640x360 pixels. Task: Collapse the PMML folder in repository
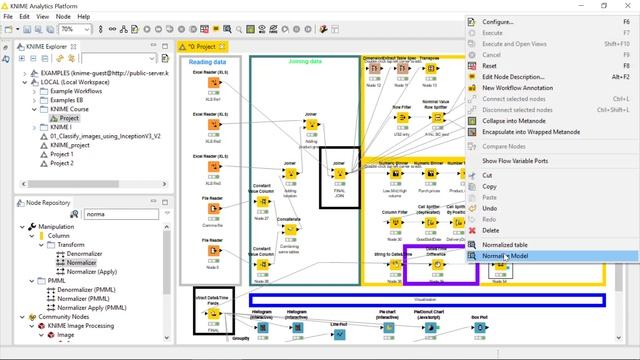pyautogui.click(x=32, y=280)
